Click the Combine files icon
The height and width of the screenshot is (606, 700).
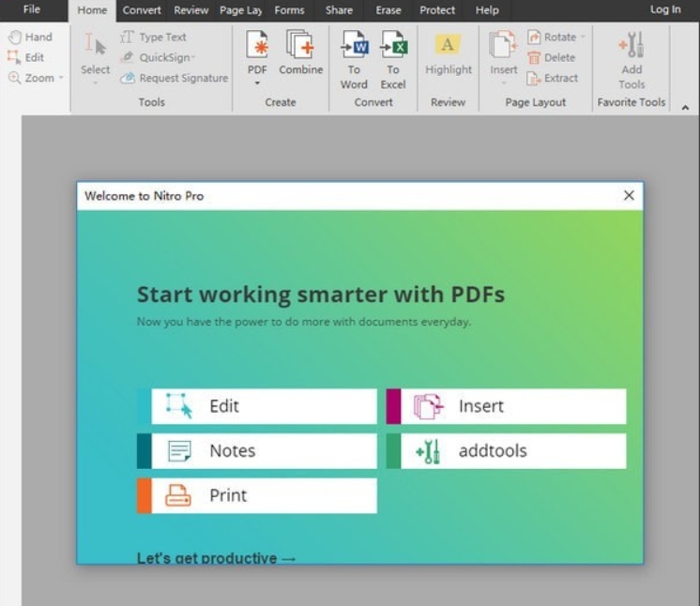(300, 45)
